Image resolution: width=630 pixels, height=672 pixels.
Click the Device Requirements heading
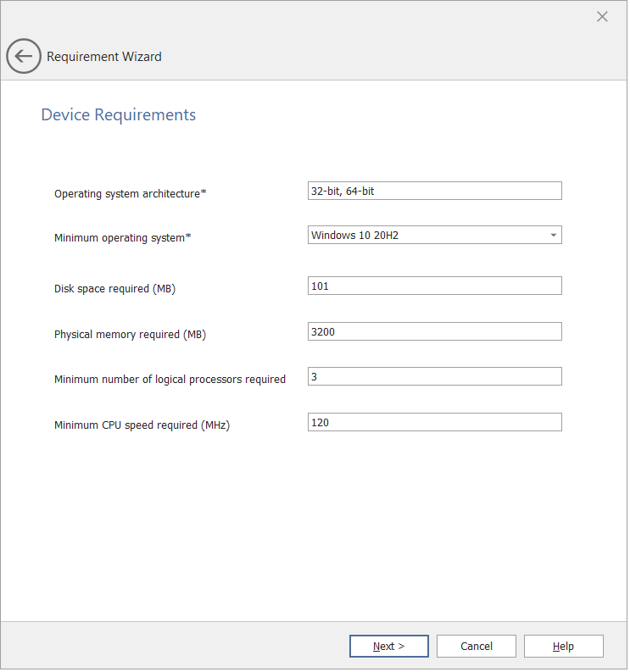pos(118,115)
